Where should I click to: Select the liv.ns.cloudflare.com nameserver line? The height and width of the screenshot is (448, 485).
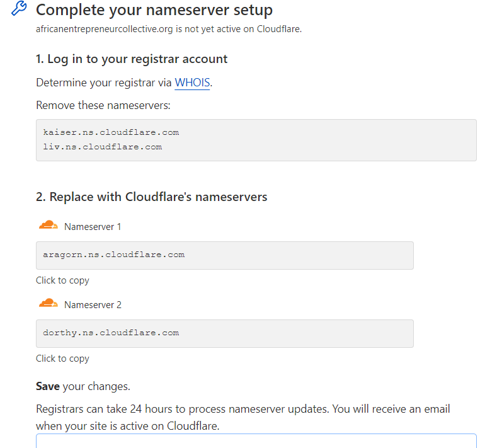102,147
